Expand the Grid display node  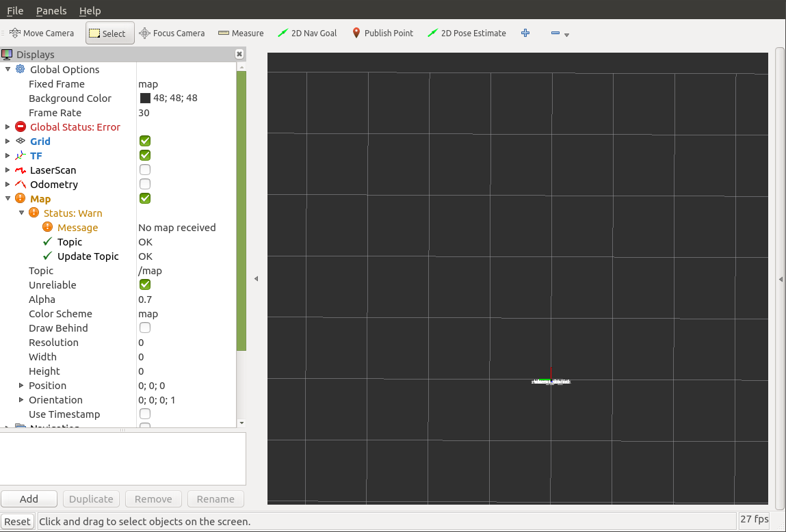pyautogui.click(x=8, y=142)
